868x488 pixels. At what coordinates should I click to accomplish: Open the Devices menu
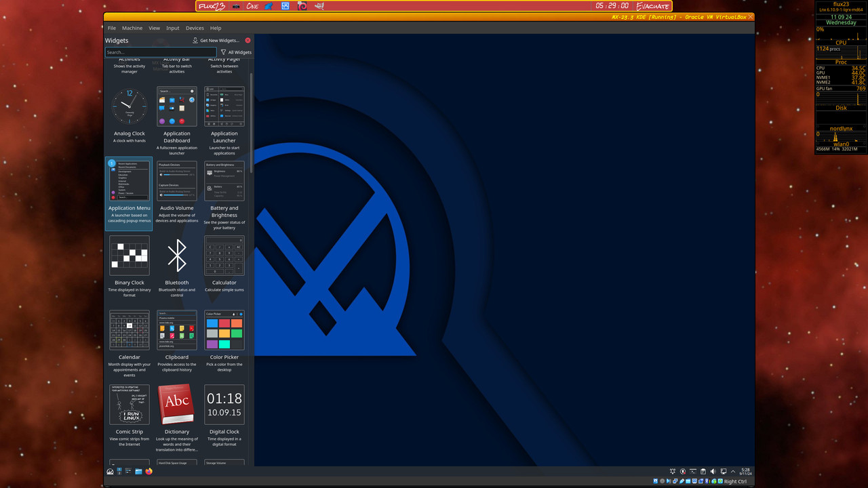[195, 28]
